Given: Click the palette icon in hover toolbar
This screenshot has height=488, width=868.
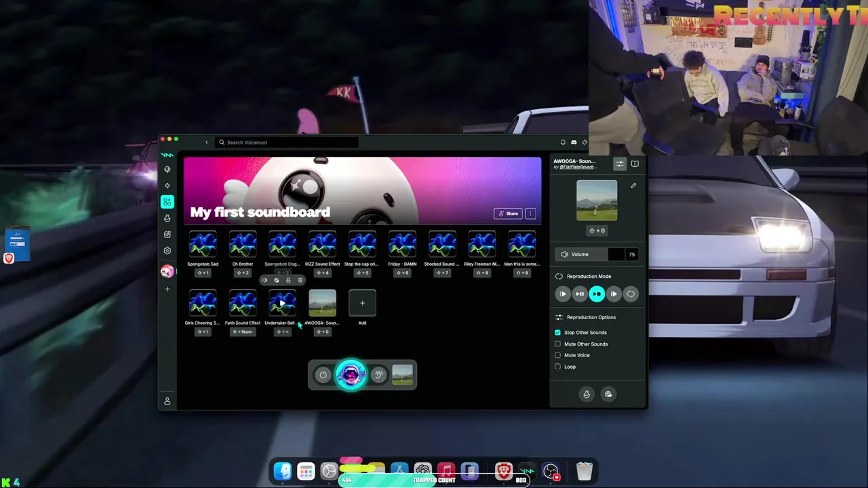Looking at the screenshot, I should [x=276, y=280].
